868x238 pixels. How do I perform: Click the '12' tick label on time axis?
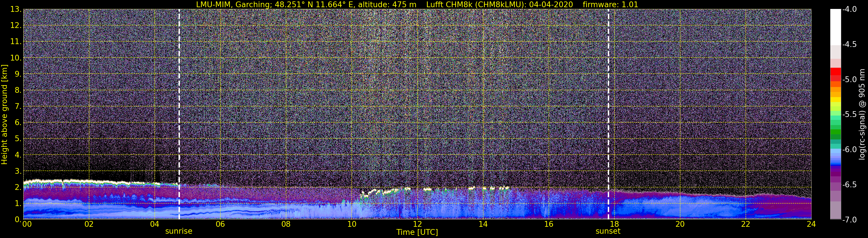tap(417, 224)
